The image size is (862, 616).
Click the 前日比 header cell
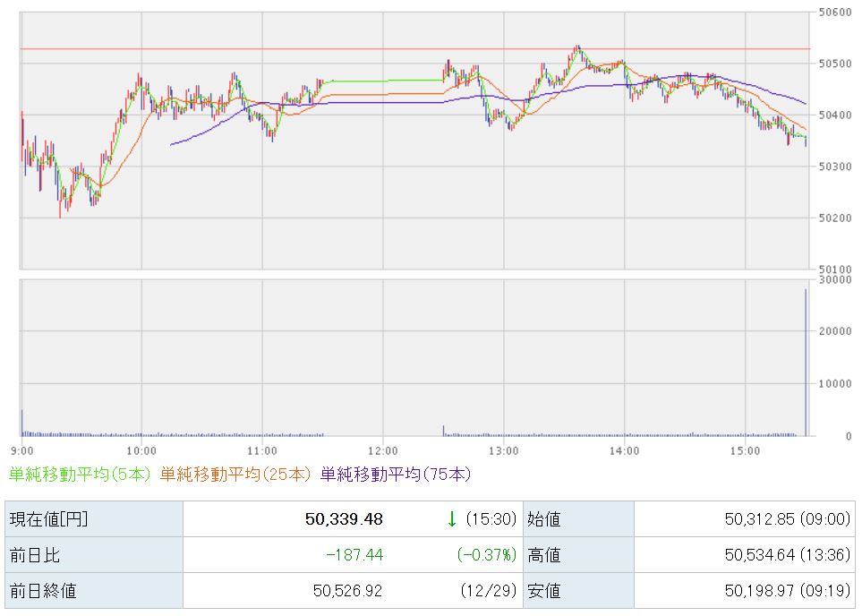pyautogui.click(x=94, y=555)
